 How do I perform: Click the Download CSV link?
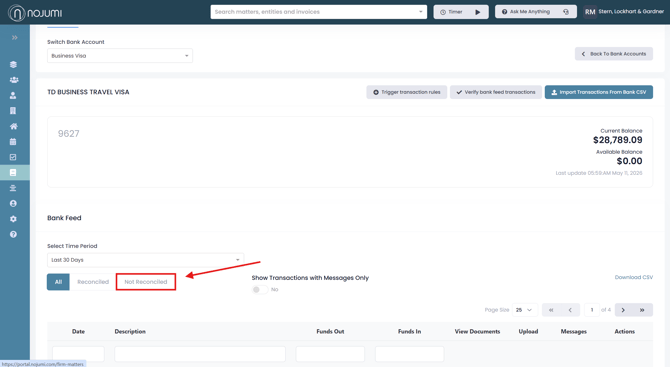click(x=634, y=277)
